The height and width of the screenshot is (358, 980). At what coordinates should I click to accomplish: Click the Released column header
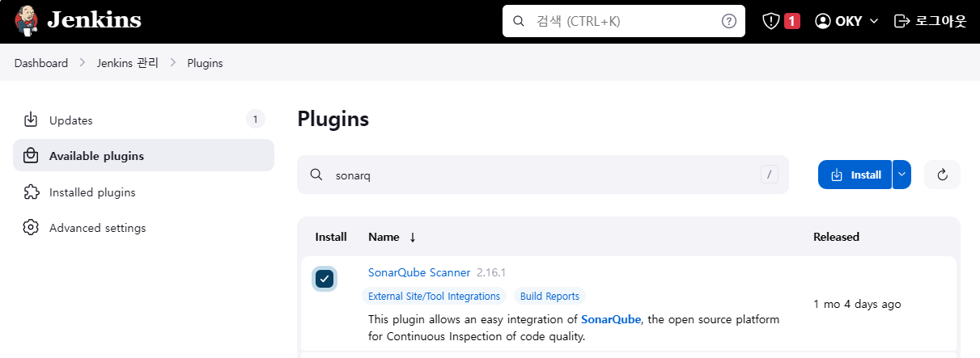pos(836,237)
